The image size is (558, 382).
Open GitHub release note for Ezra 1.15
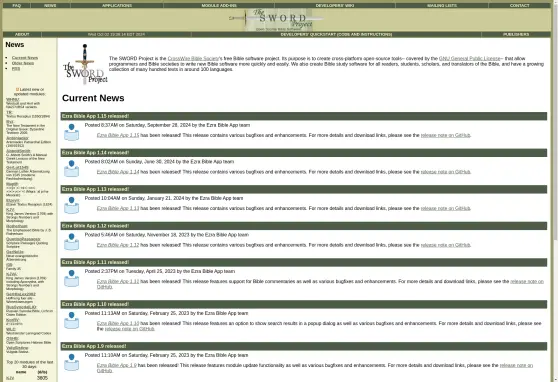coord(446,135)
